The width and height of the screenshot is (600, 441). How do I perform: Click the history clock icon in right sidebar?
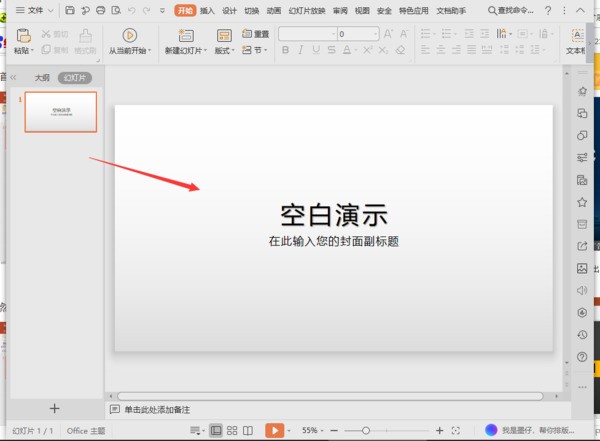[x=582, y=335]
